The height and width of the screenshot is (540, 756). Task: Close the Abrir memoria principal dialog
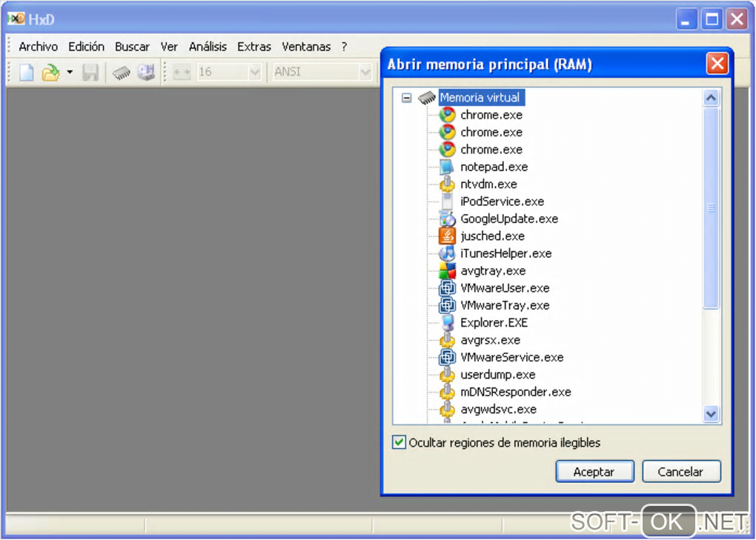[717, 64]
